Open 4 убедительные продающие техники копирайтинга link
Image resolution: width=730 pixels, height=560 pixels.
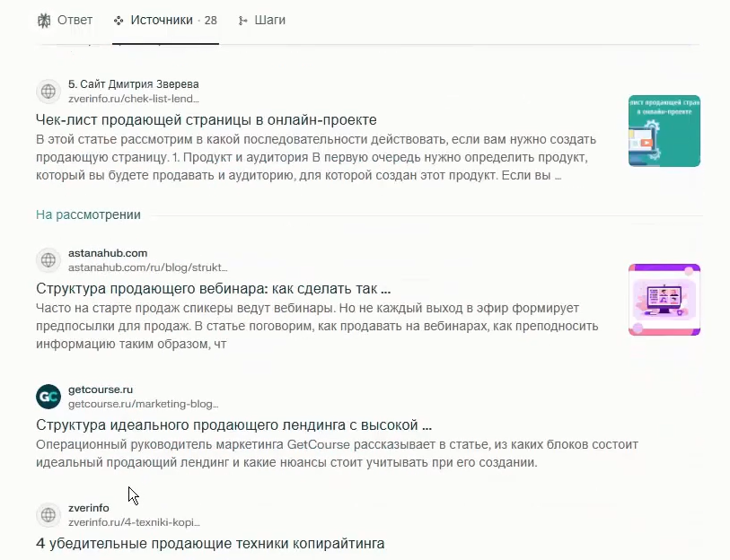210,543
